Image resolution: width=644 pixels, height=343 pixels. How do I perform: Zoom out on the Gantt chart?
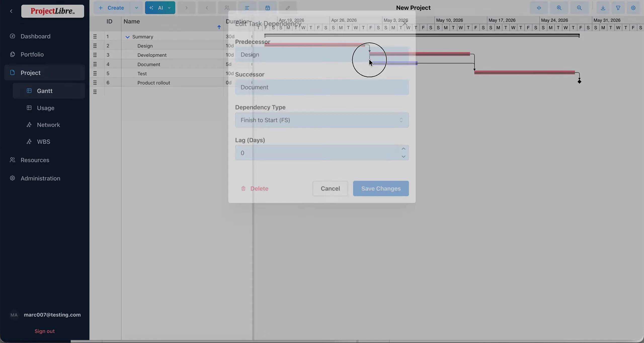pos(579,8)
